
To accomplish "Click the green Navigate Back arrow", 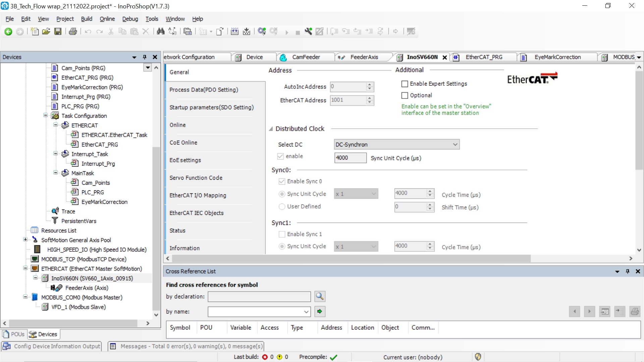I will coord(8,32).
